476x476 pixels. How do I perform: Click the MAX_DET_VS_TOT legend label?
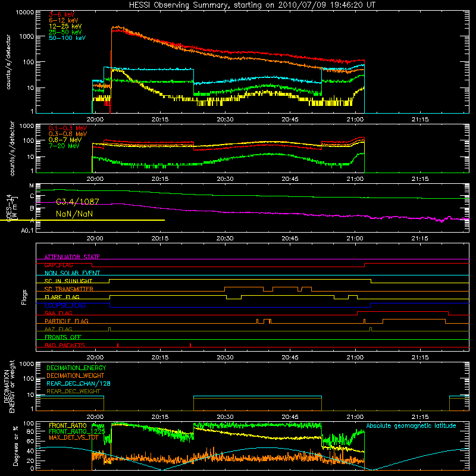74,437
